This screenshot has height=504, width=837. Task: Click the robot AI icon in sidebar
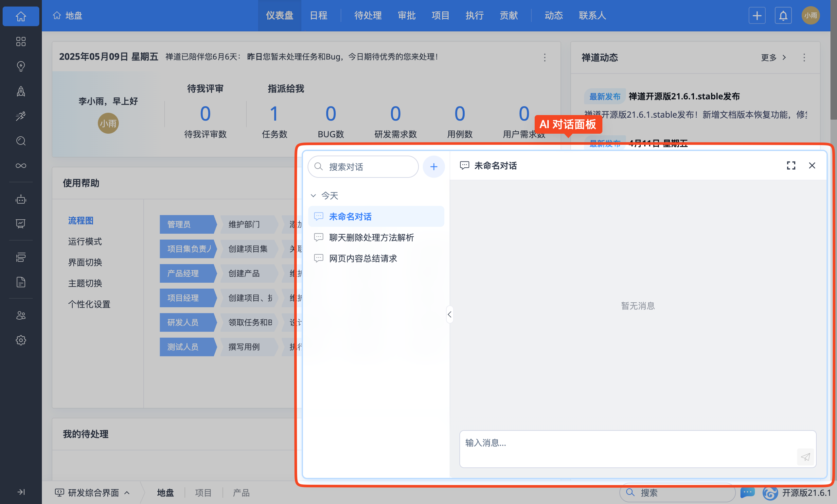pyautogui.click(x=21, y=200)
